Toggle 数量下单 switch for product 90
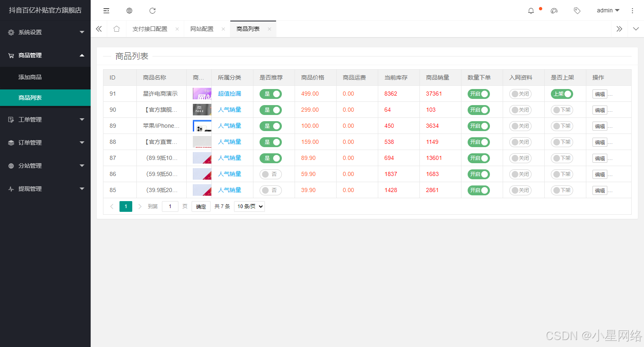 pyautogui.click(x=479, y=110)
